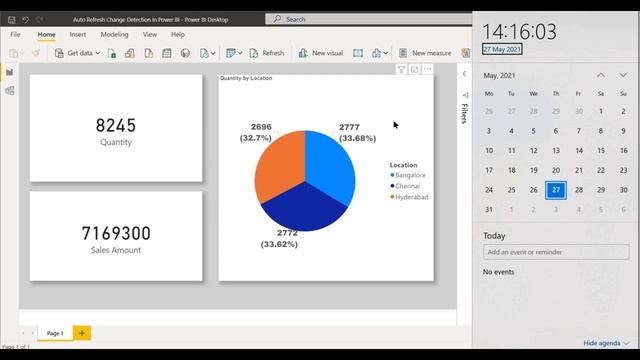Click the Focus mode icon on visual
The width and height of the screenshot is (640, 360).
pyautogui.click(x=414, y=69)
